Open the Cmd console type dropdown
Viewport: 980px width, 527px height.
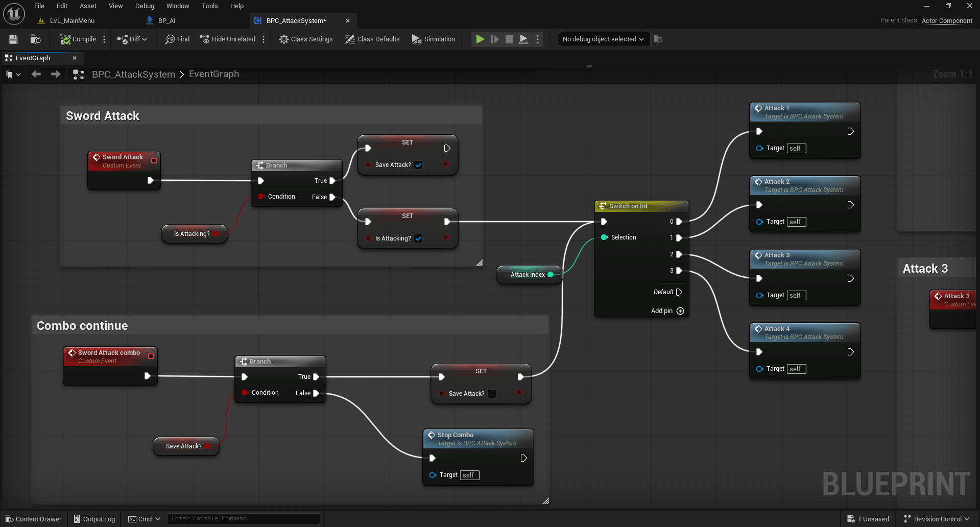point(144,519)
